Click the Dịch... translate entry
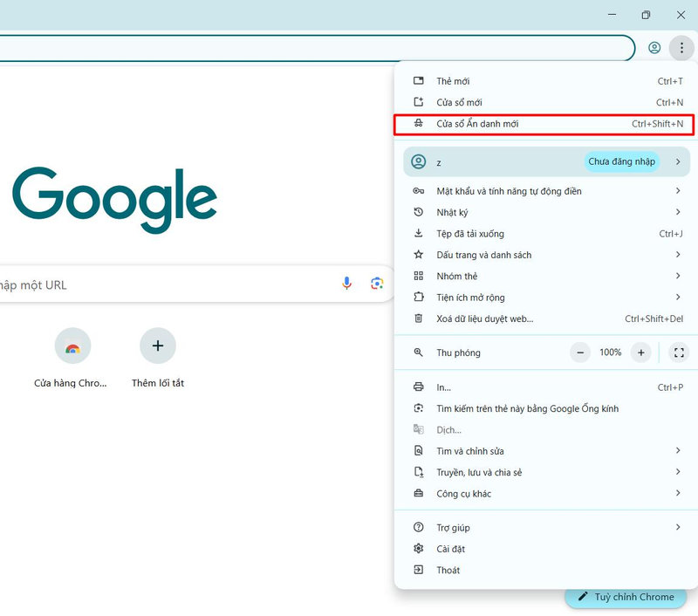 (546, 430)
